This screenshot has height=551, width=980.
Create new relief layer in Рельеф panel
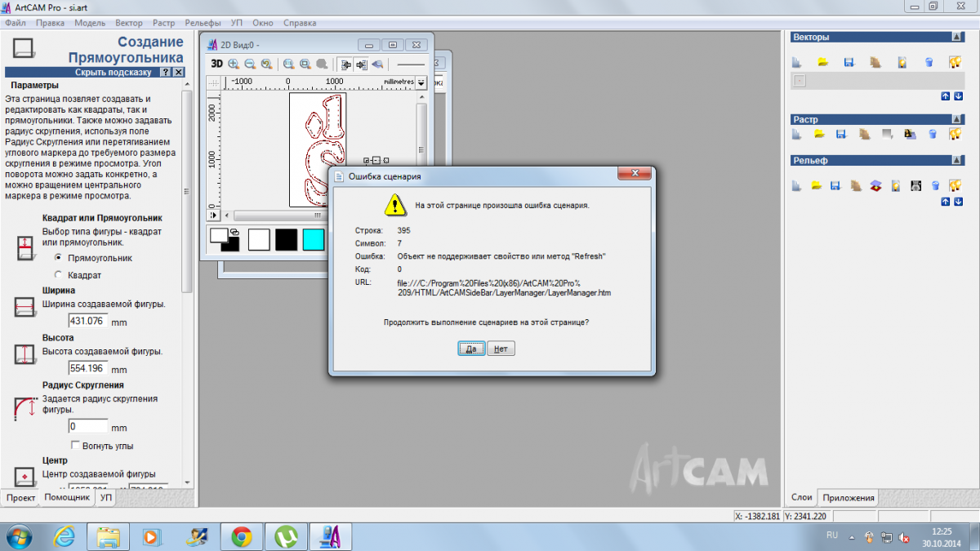click(x=798, y=185)
